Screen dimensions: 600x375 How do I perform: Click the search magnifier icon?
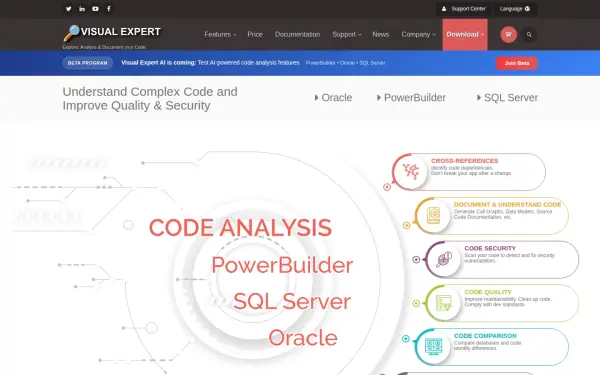(529, 34)
